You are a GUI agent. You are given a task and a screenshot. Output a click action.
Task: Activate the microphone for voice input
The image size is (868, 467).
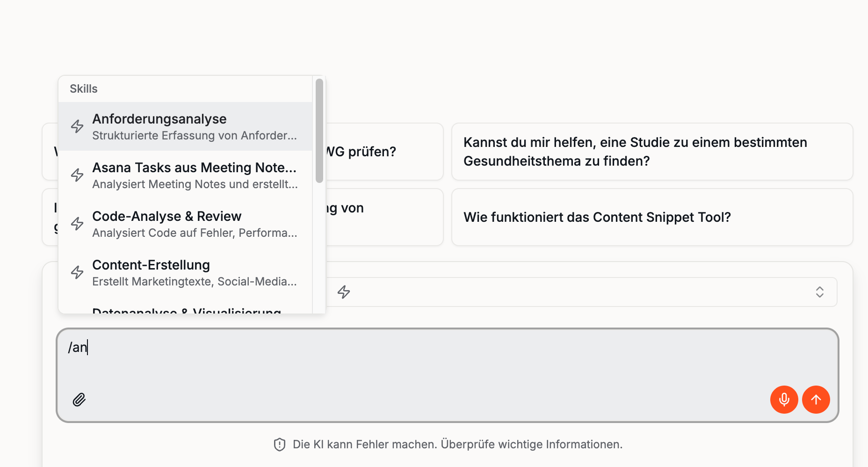tap(784, 400)
